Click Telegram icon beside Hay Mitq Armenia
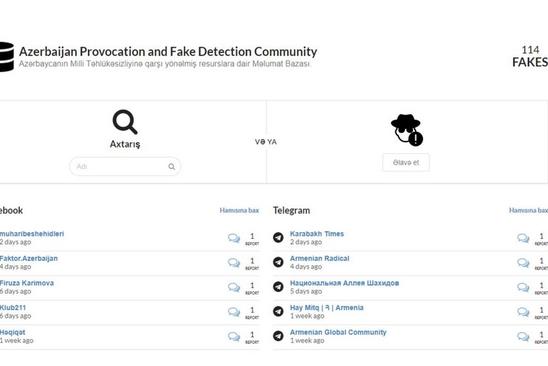548x366 pixels. click(278, 311)
